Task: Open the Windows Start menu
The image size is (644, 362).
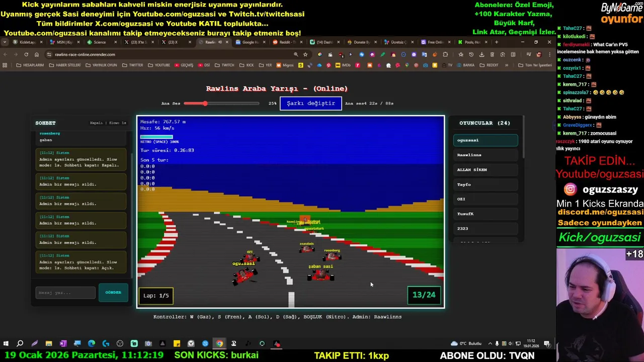Action: [6, 344]
